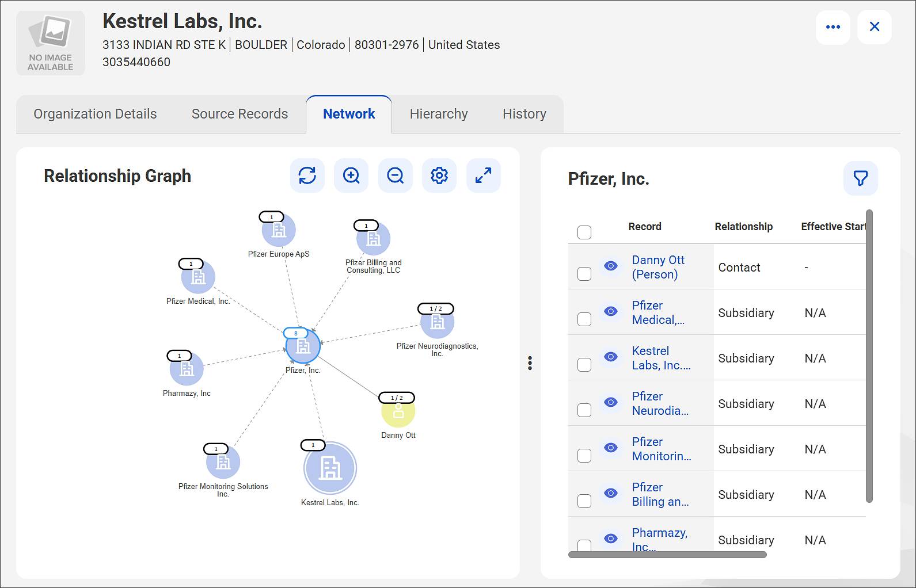The height and width of the screenshot is (588, 916).
Task: Open the more options ellipsis menu
Action: tap(833, 27)
